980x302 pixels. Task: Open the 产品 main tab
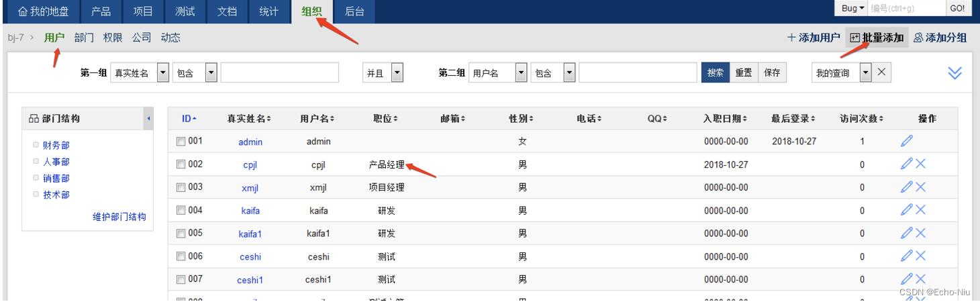point(101,11)
